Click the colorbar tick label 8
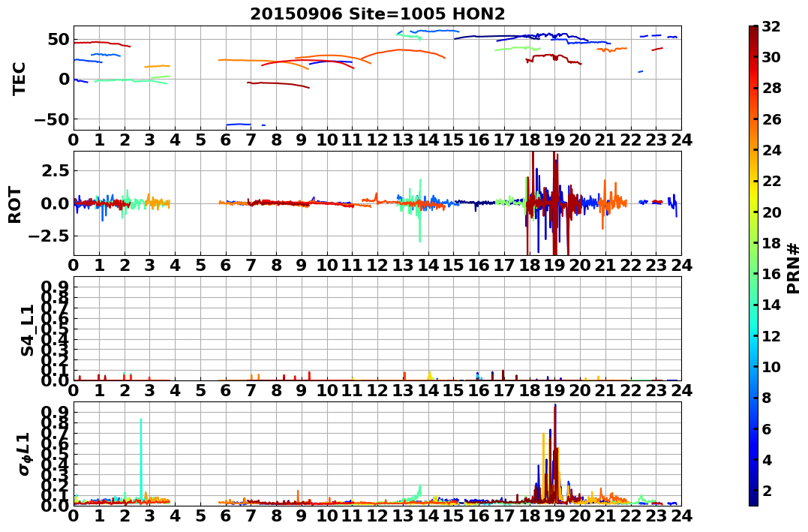Viewport: 808px width, 532px height. pos(767,398)
